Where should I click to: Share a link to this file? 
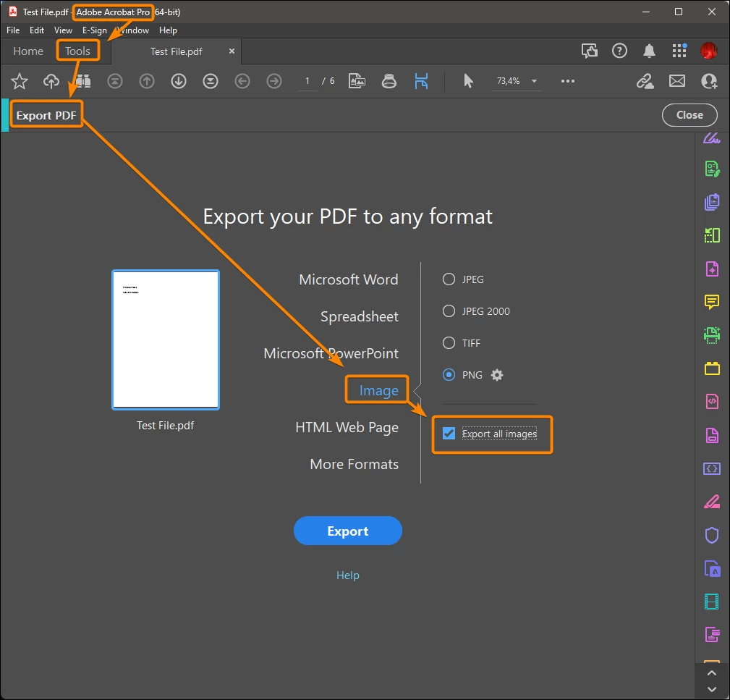click(645, 81)
